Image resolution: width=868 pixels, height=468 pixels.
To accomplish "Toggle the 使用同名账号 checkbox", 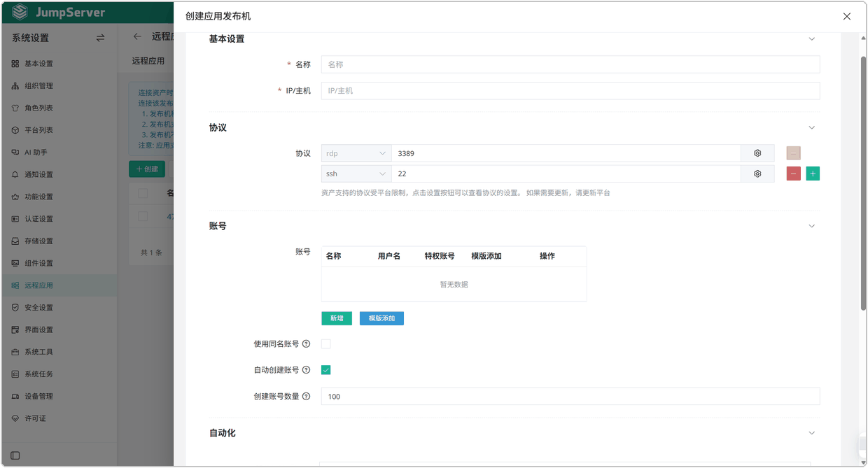I will pos(326,344).
